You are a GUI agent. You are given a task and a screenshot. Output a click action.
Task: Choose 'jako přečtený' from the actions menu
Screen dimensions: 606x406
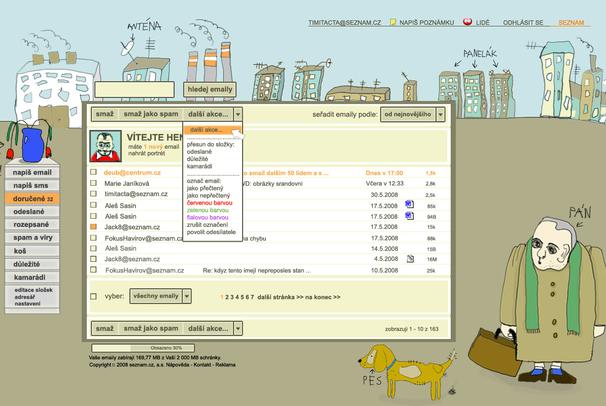207,187
